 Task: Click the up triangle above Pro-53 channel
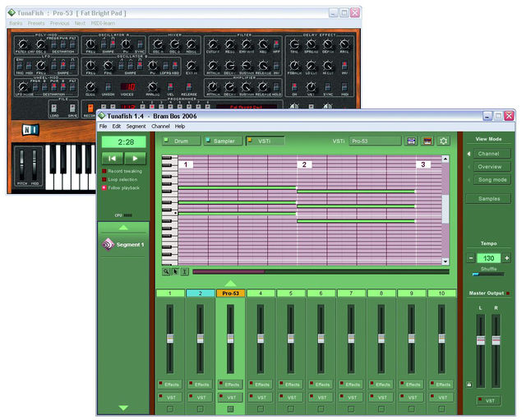click(230, 283)
